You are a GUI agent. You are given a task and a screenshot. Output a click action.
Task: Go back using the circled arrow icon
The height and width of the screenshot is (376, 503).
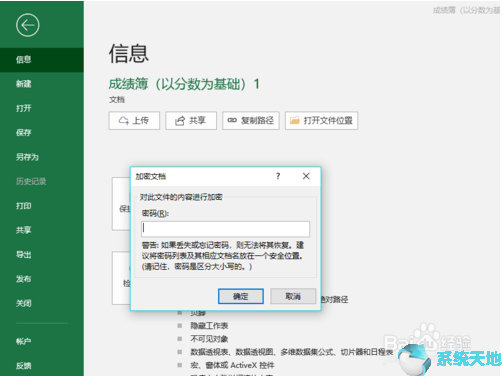[x=28, y=25]
